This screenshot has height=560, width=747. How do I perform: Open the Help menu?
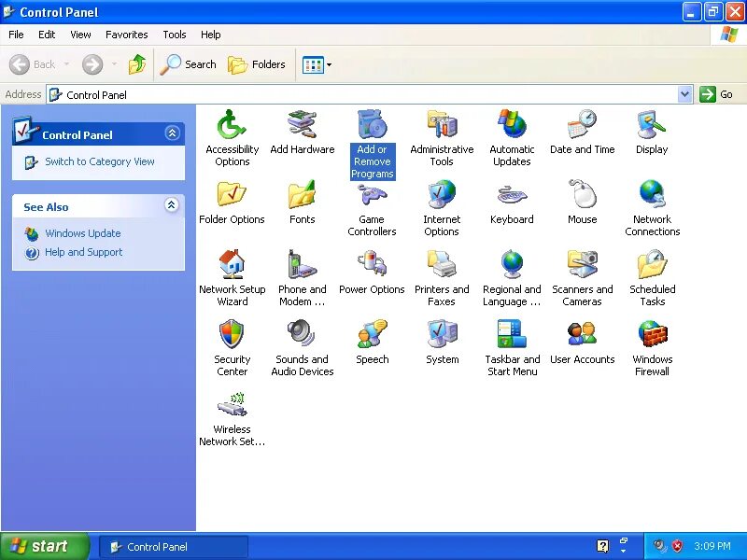point(211,35)
